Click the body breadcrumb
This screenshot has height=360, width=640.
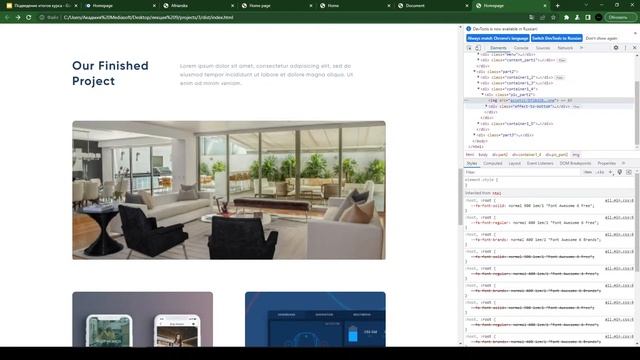tap(483, 155)
